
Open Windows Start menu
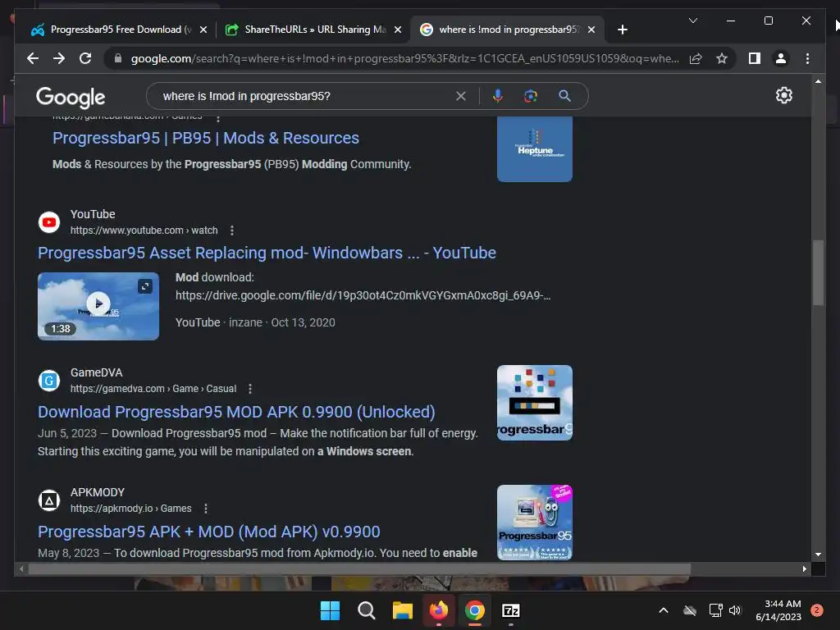click(330, 610)
